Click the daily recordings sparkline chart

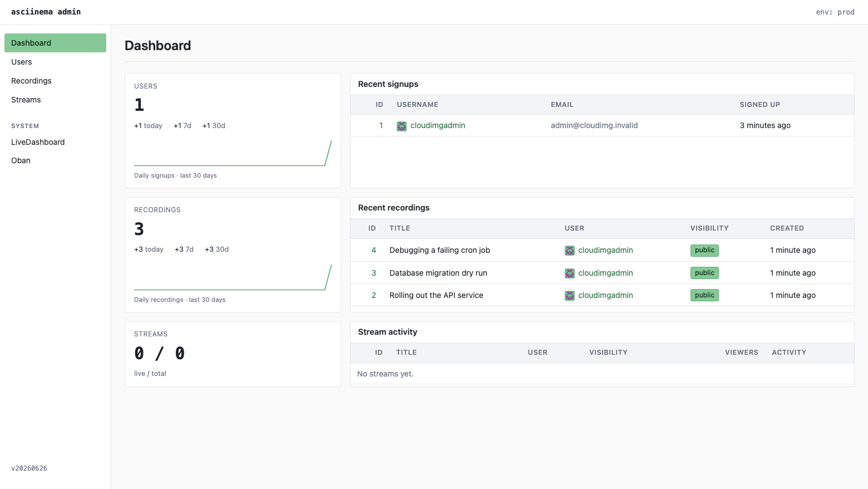233,277
